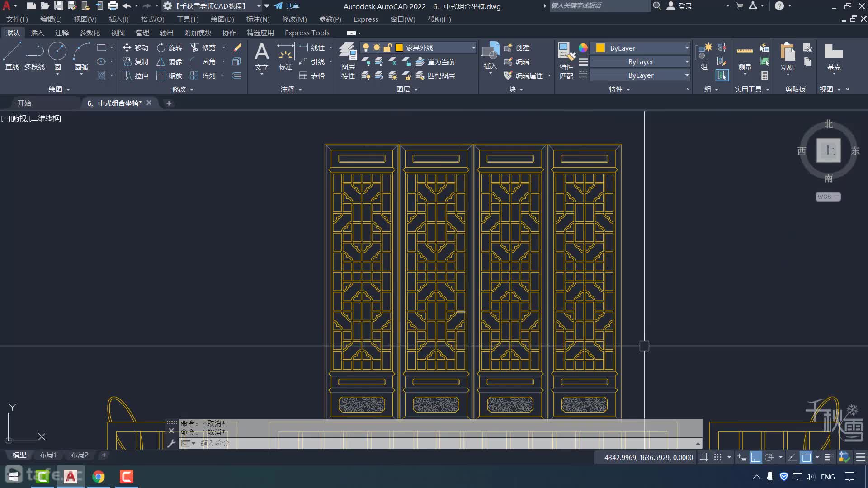Image resolution: width=868 pixels, height=488 pixels.
Task: Click the Move (移动) tool
Action: 136,47
